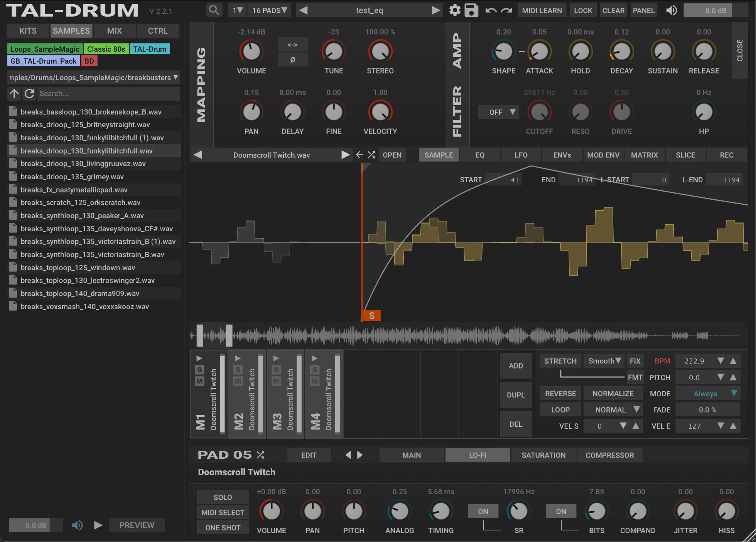The height and width of the screenshot is (542, 756).
Task: Randomize sample with shuffle icon beside OPEN
Action: pyautogui.click(x=371, y=155)
